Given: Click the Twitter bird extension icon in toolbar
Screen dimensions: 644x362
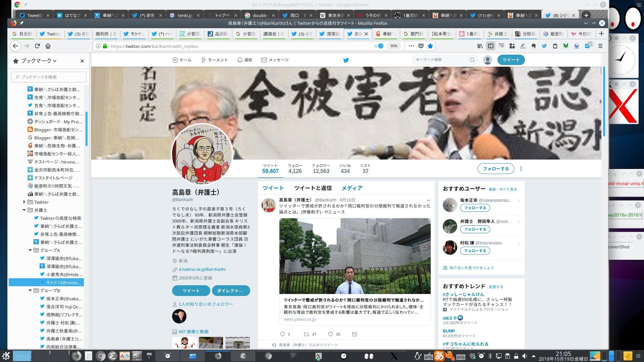Looking at the screenshot, I should pyautogui.click(x=544, y=46).
